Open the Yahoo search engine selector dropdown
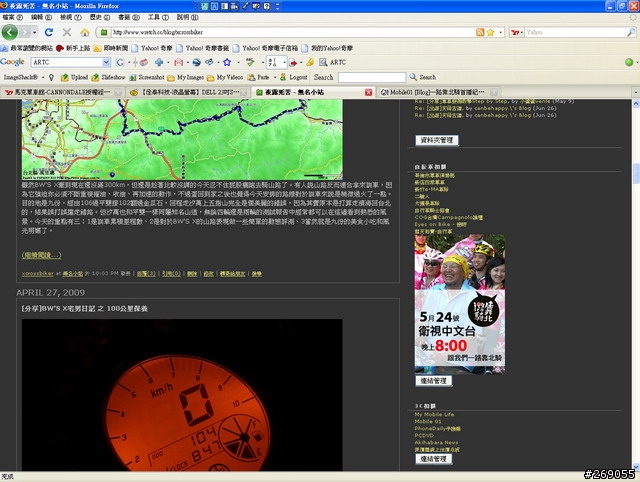Screen dimensions: 640x482 pyautogui.click(x=517, y=32)
